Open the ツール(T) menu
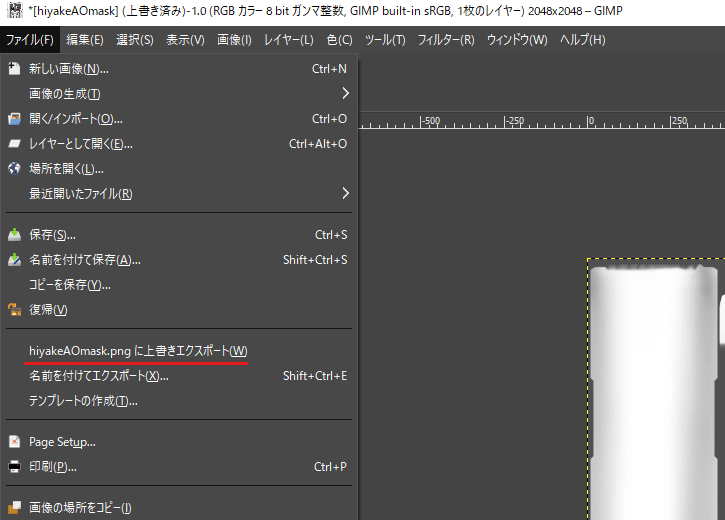 [x=385, y=40]
